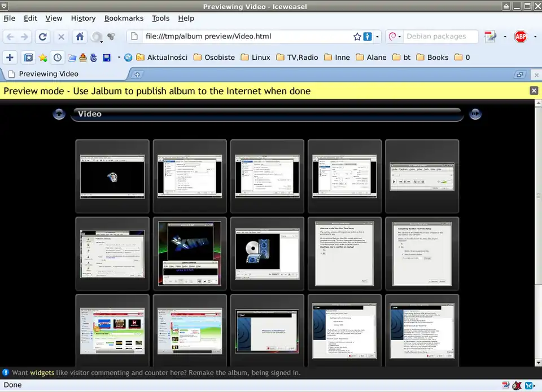Open the URL bar history dropdown arrow
The height and width of the screenshot is (392, 542).
(x=378, y=37)
